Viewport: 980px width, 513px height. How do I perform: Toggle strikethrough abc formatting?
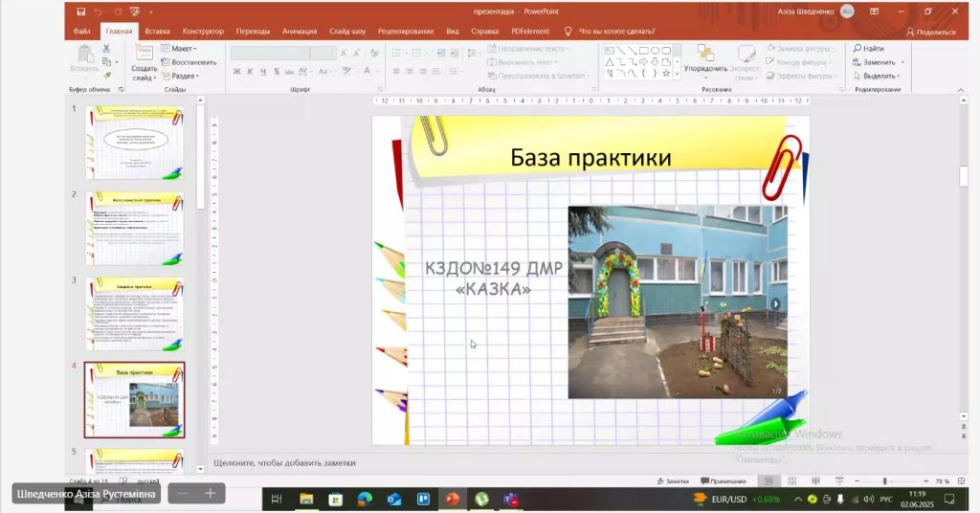[x=289, y=72]
